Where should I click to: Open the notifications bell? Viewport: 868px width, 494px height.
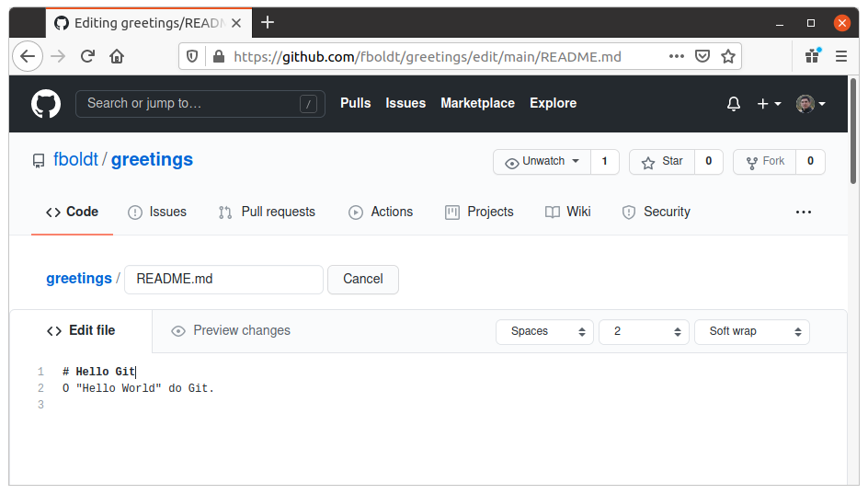tap(734, 104)
